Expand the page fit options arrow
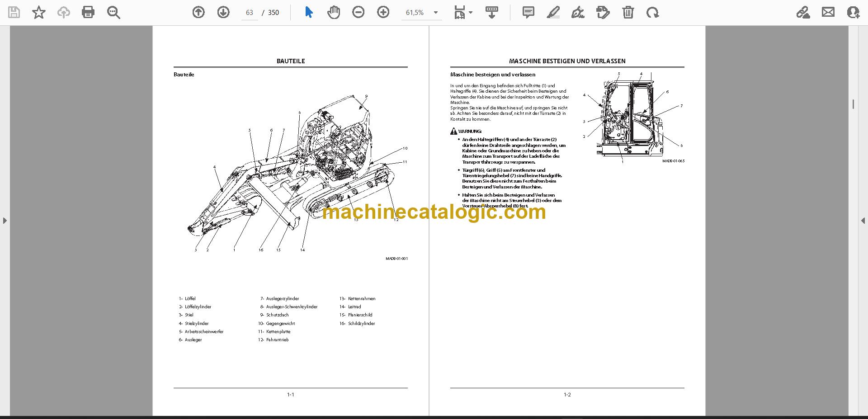Image resolution: width=868 pixels, height=419 pixels. click(471, 13)
